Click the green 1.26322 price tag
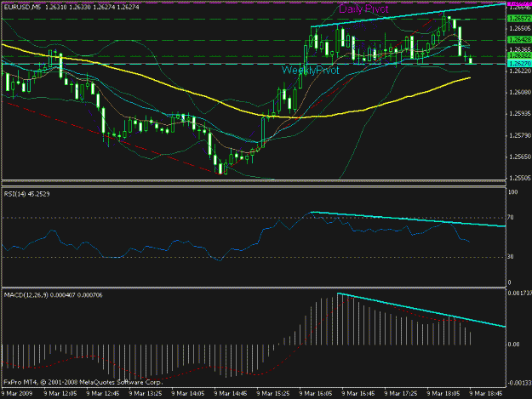Screen dimensions: 532x399 point(519,55)
